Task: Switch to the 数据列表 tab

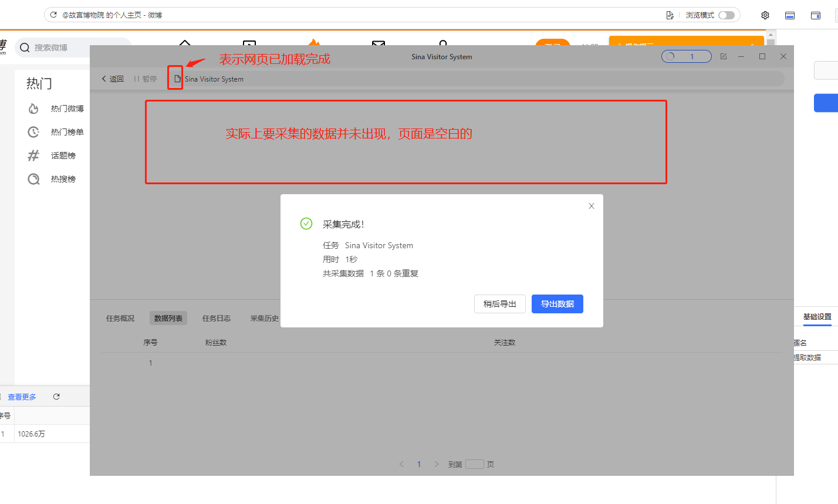Action: tap(168, 319)
